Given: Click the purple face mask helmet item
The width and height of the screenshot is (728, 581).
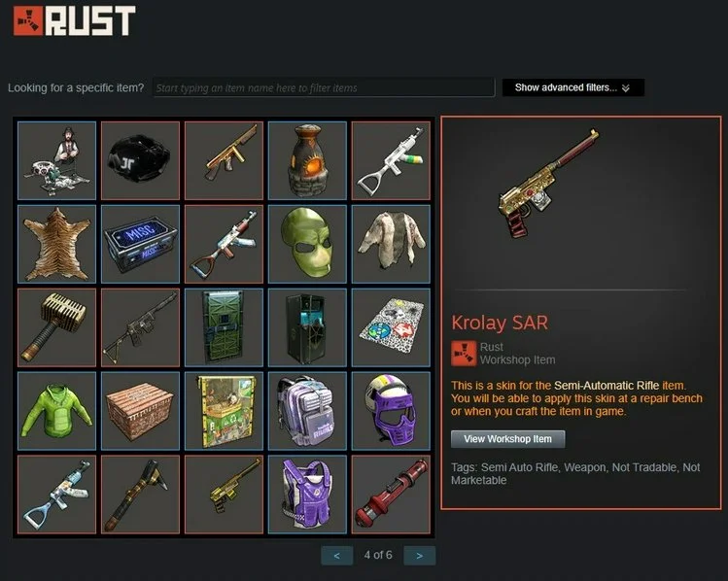Looking at the screenshot, I should pyautogui.click(x=391, y=411).
